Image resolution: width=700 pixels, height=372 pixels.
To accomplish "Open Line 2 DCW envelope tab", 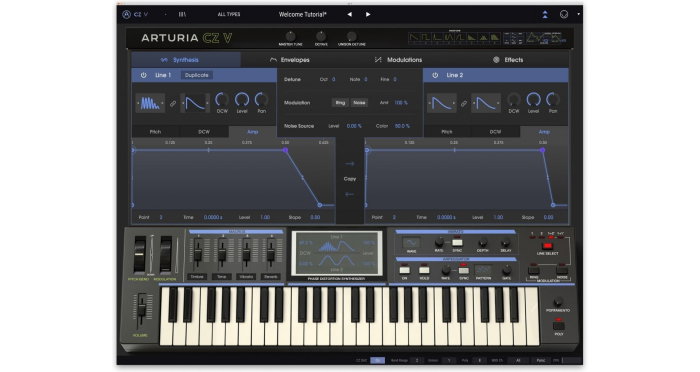I will pos(495,132).
